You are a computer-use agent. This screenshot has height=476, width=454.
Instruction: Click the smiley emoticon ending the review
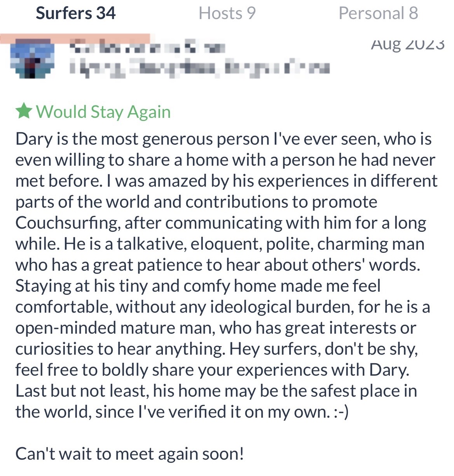[x=341, y=412]
